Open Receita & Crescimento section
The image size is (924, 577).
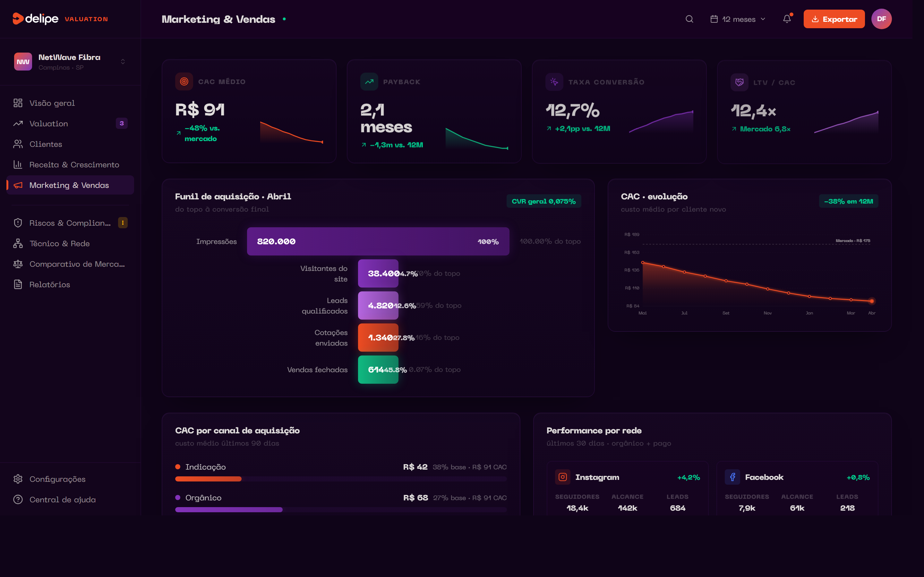(x=74, y=164)
